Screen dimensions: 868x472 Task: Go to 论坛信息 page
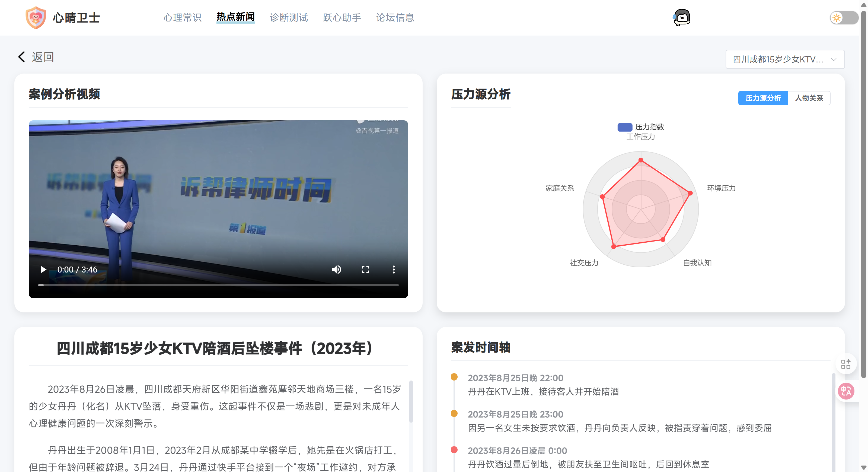[395, 18]
